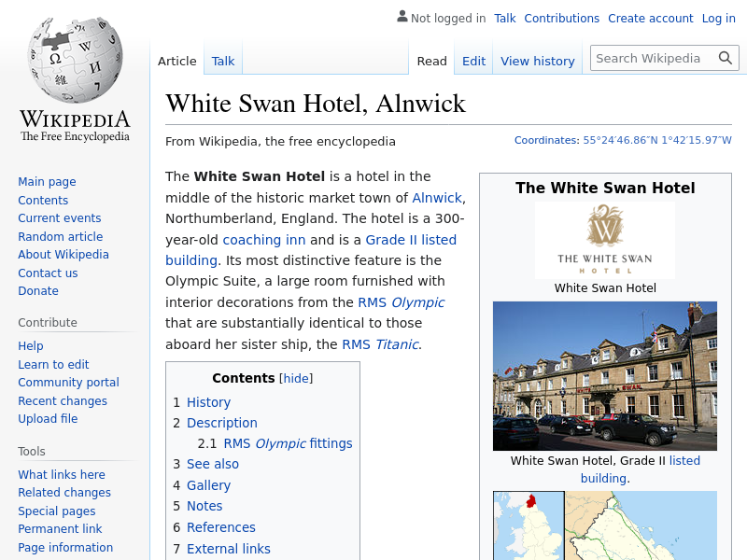This screenshot has width=747, height=560.
Task: Jump to the History section in Contents
Action: (208, 402)
